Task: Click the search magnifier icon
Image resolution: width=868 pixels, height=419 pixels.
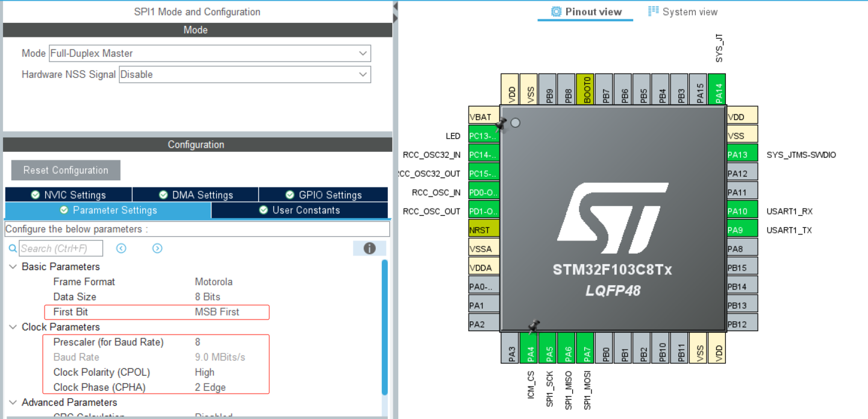Action: click(x=13, y=248)
